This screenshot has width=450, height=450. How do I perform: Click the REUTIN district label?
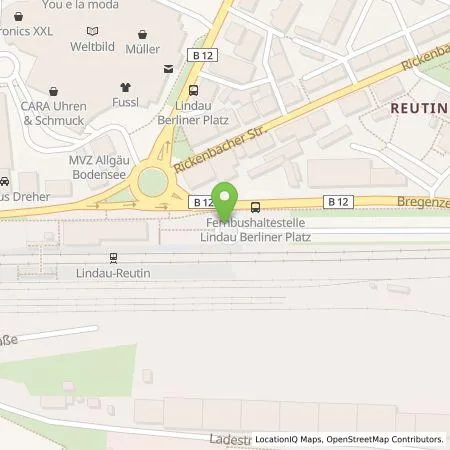point(420,108)
